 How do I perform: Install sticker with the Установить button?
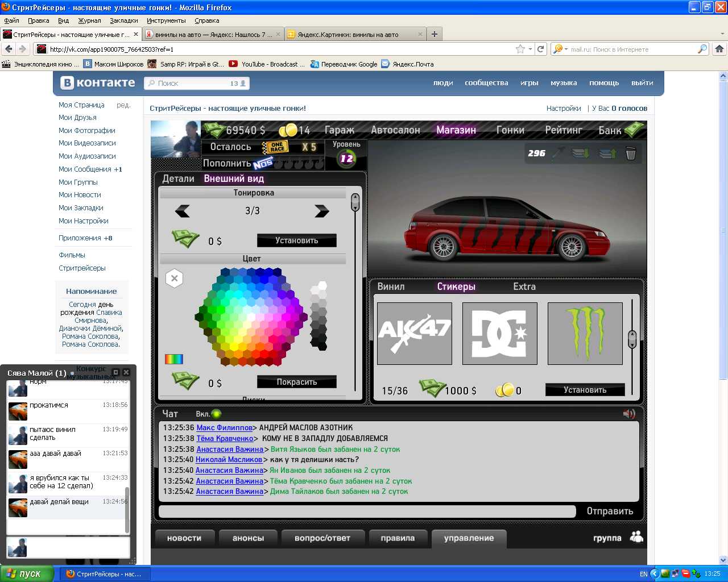(x=585, y=390)
